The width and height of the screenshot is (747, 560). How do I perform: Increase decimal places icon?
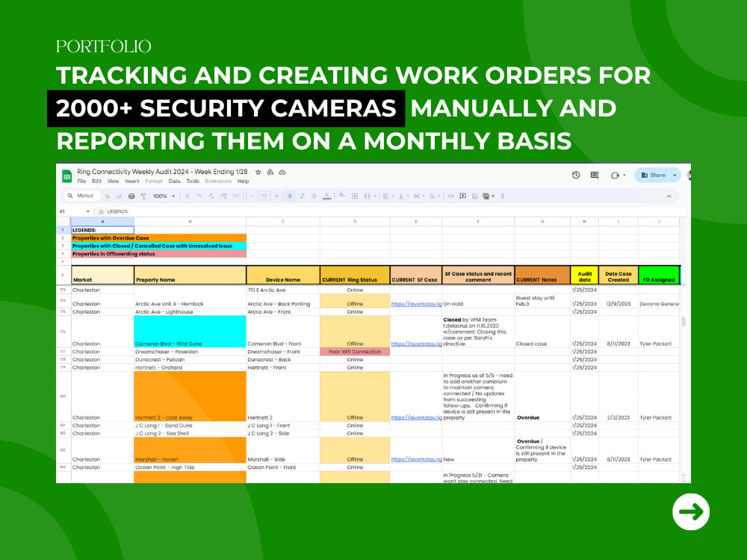pos(223,196)
